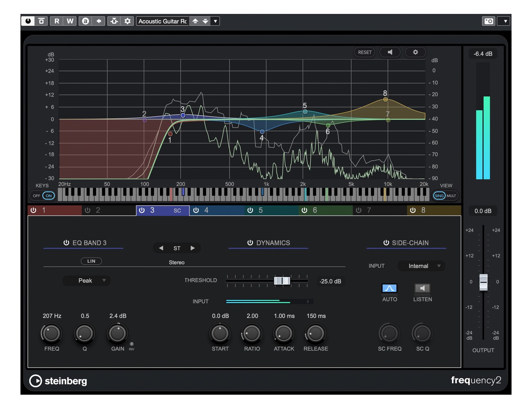Toggle the power icon for band 8

[413, 210]
